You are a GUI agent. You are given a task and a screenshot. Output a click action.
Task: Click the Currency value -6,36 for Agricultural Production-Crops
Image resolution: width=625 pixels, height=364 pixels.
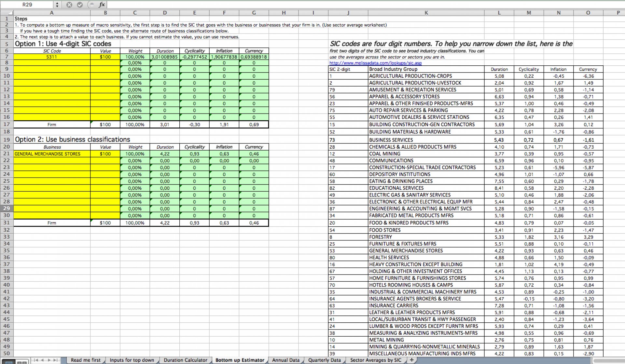588,76
